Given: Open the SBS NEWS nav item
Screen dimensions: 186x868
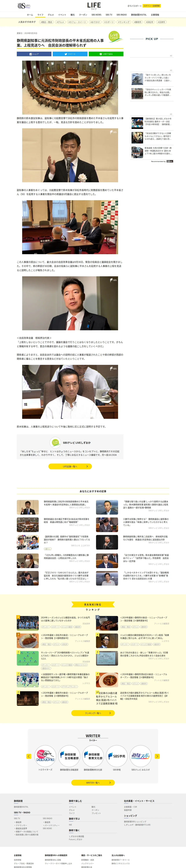Looking at the screenshot, I should (96, 15).
